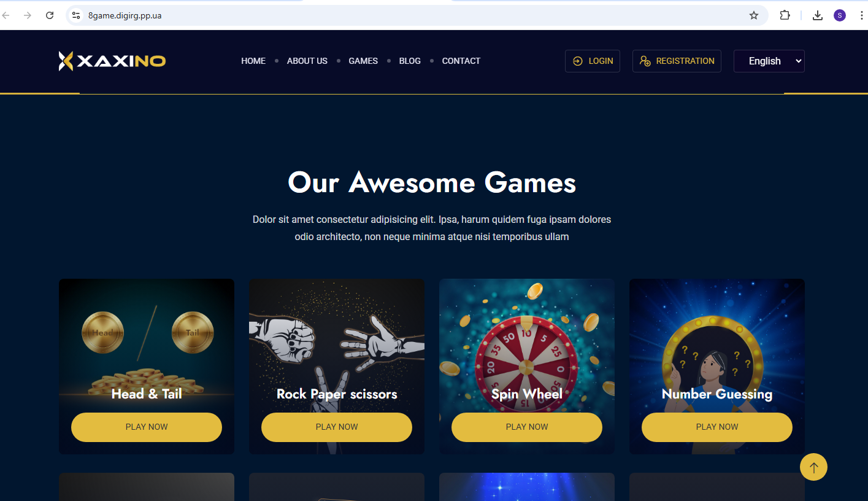The height and width of the screenshot is (501, 868).
Task: Open the browser downloads icon
Action: [817, 15]
